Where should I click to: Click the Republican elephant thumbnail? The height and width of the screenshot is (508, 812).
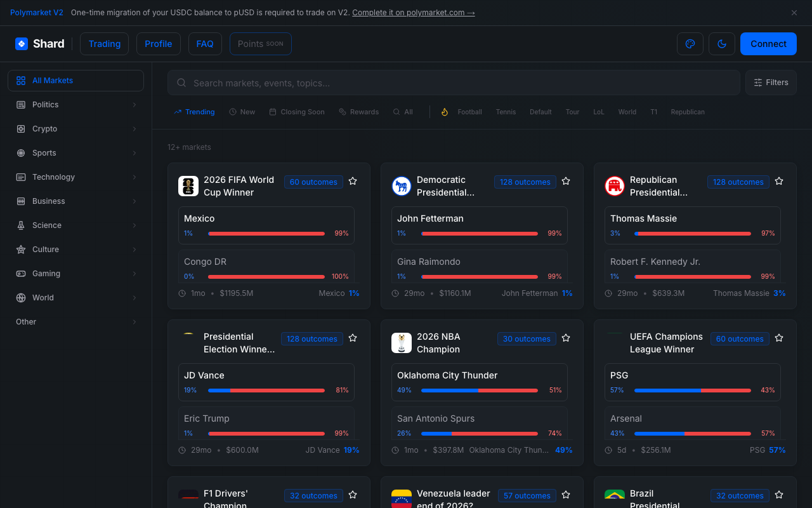615,186
